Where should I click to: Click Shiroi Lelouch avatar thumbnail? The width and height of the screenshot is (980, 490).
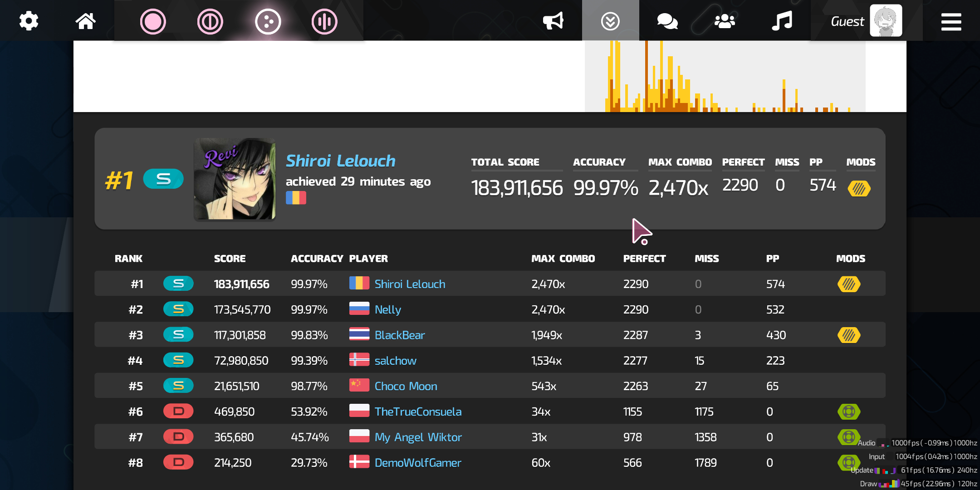click(x=235, y=179)
